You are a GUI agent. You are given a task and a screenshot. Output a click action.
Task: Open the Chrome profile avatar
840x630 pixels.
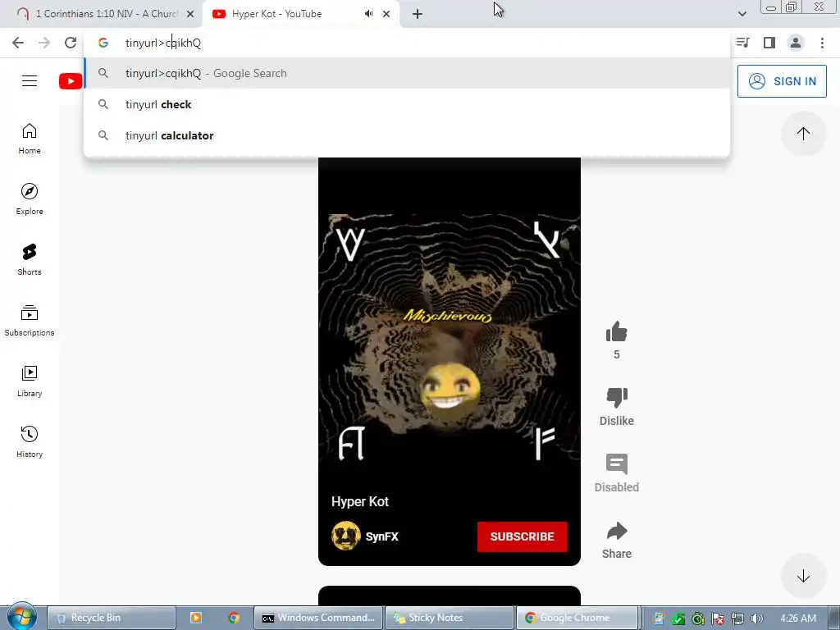[x=796, y=43]
